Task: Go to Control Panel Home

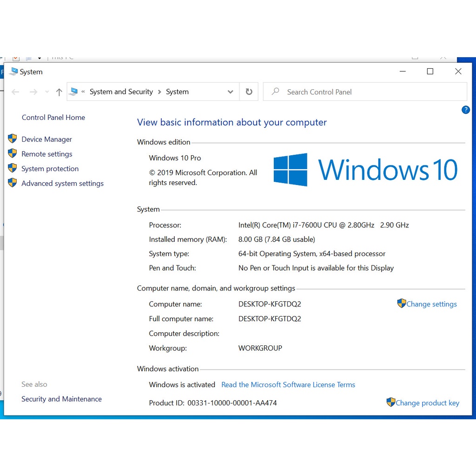Action: coord(53,118)
